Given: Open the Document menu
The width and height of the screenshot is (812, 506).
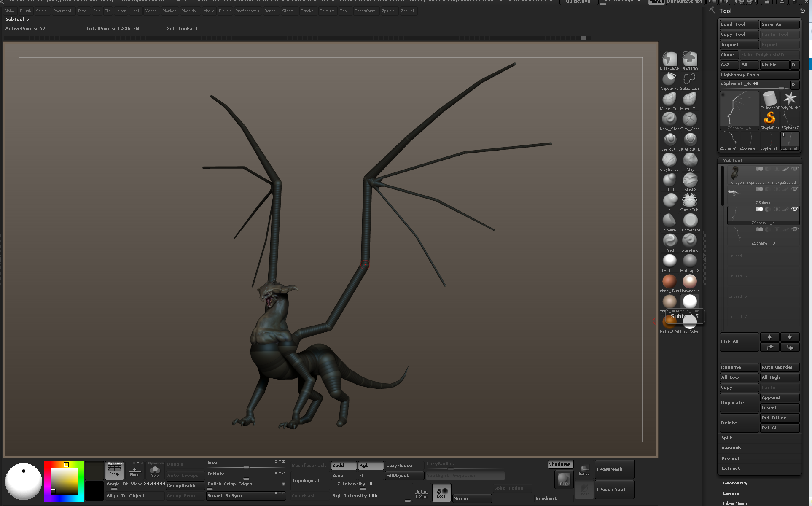Looking at the screenshot, I should pyautogui.click(x=62, y=11).
